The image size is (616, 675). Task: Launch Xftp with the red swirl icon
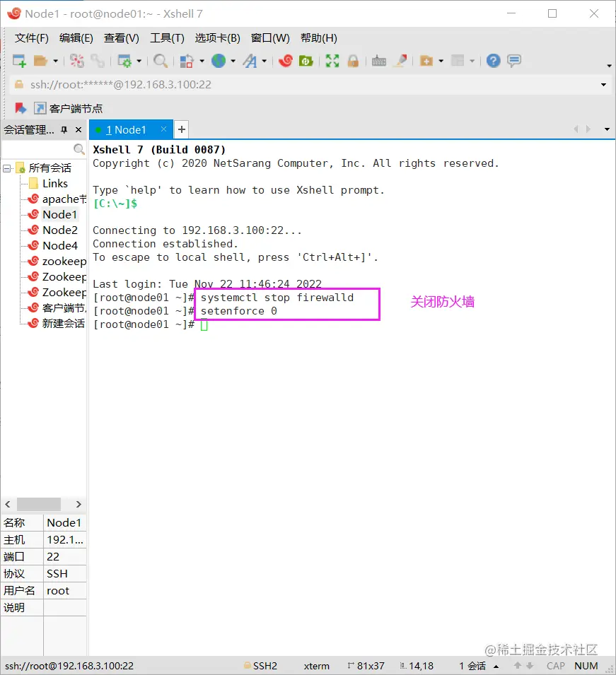285,61
